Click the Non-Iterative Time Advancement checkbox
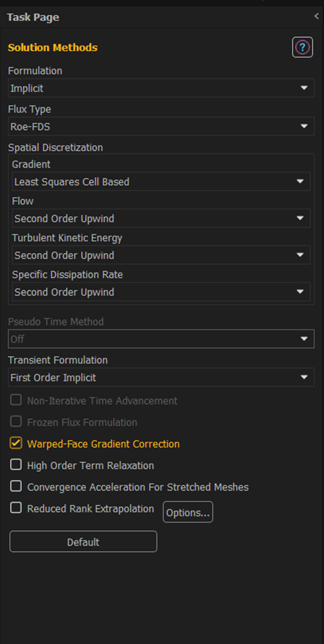The image size is (324, 644). pyautogui.click(x=16, y=401)
